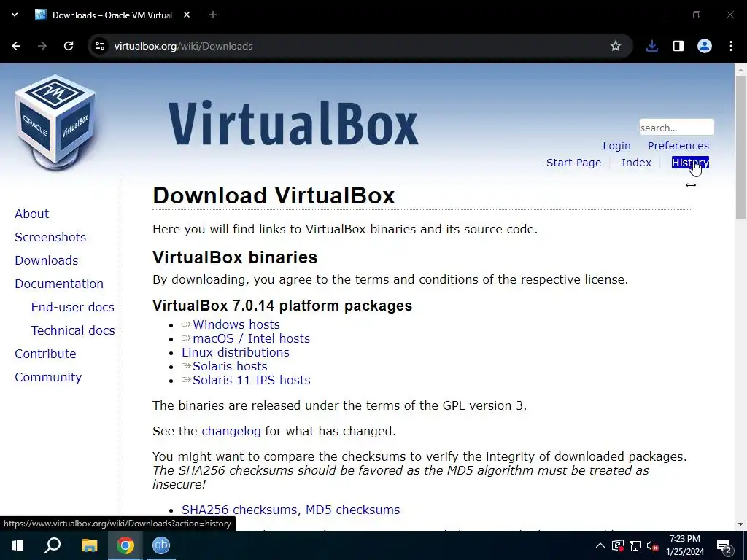Open Contribute in the sidebar
This screenshot has height=560, width=747.
[45, 354]
